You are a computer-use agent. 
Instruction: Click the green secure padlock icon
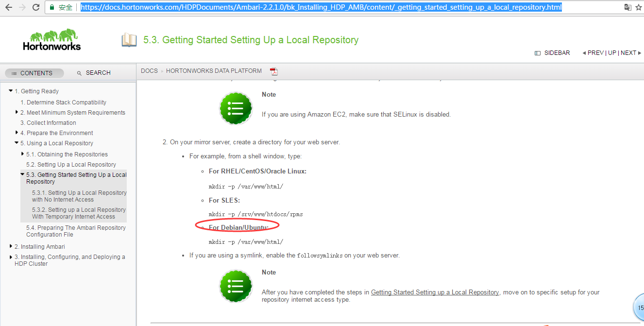pyautogui.click(x=52, y=7)
